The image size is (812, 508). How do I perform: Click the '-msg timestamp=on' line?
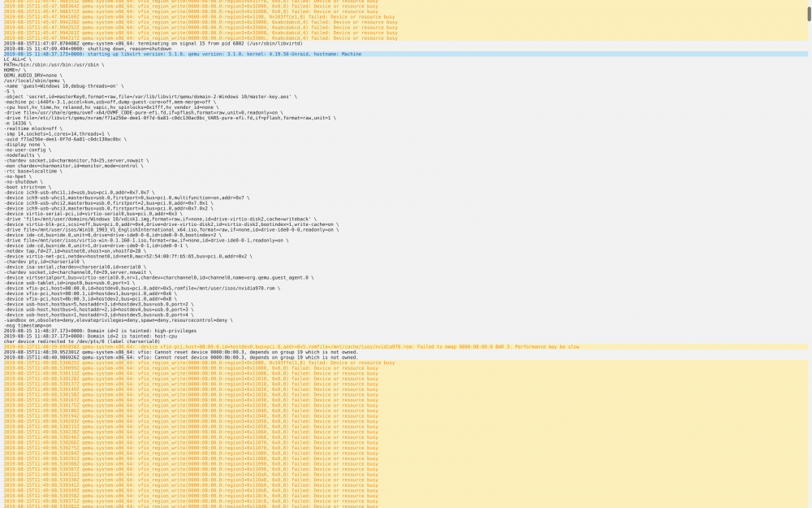click(28, 325)
